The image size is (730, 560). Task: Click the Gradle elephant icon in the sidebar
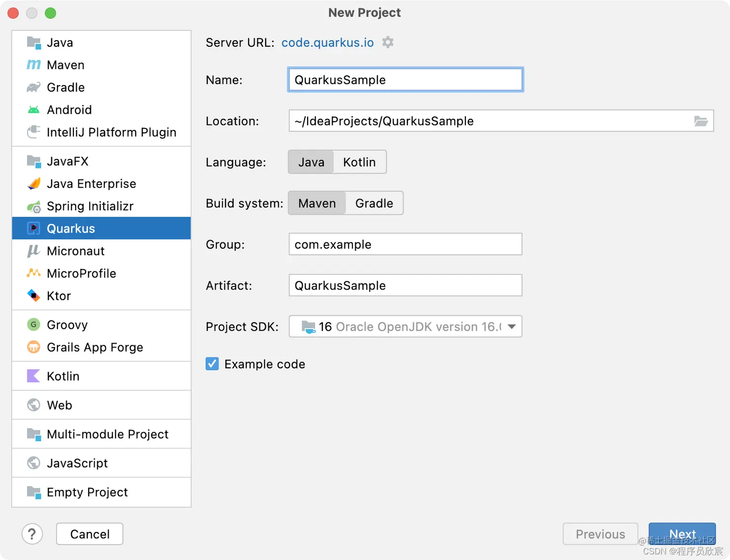pos(33,87)
